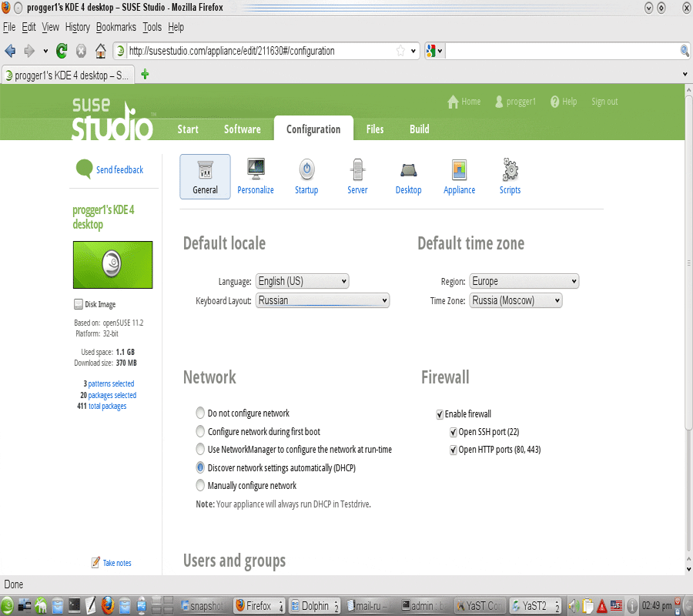693x616 pixels.
Task: Open the clipboard tray icon
Action: (588, 606)
